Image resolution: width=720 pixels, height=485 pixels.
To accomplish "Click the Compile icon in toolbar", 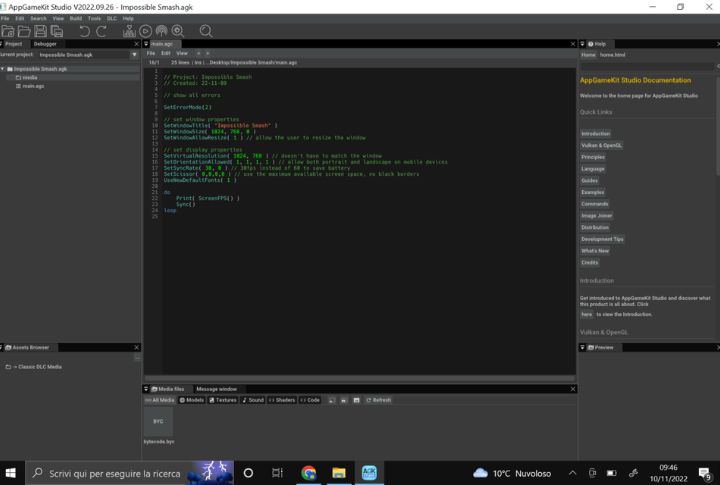I will pos(129,32).
